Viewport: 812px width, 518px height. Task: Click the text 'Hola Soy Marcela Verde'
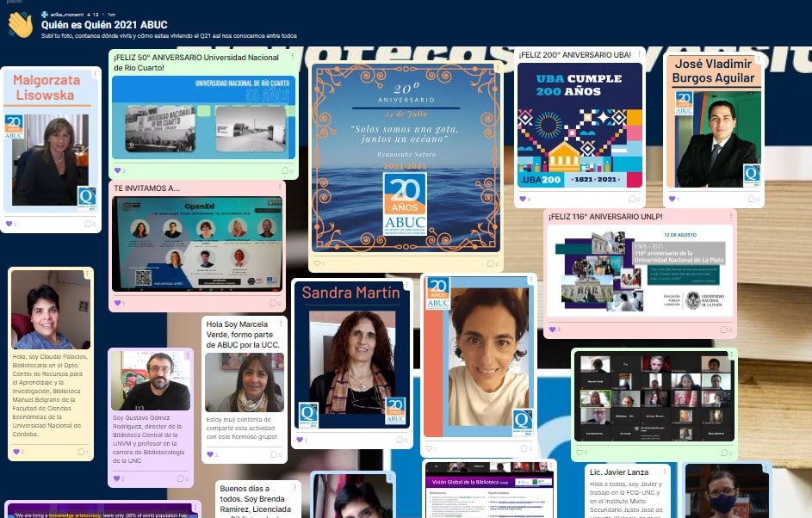click(243, 335)
